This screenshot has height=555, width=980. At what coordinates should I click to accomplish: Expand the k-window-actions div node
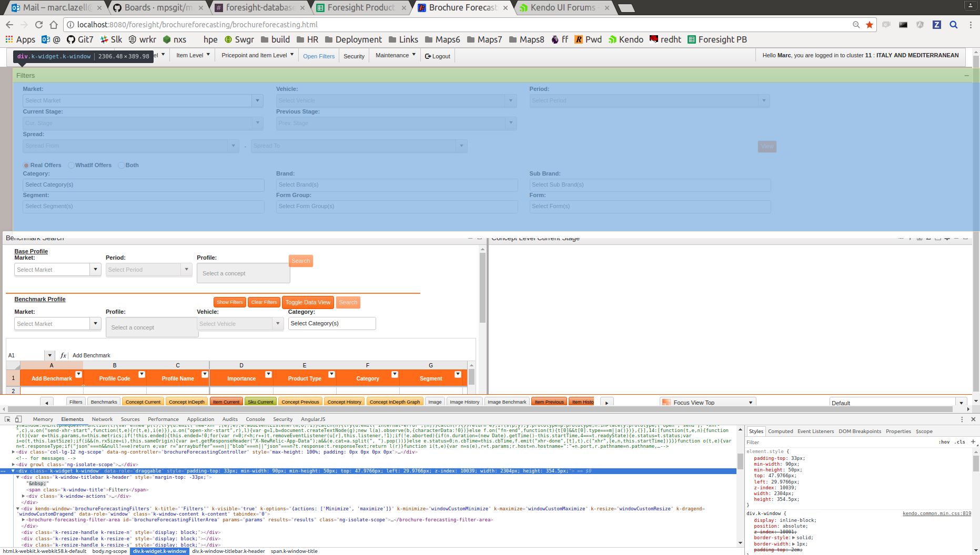(23, 496)
